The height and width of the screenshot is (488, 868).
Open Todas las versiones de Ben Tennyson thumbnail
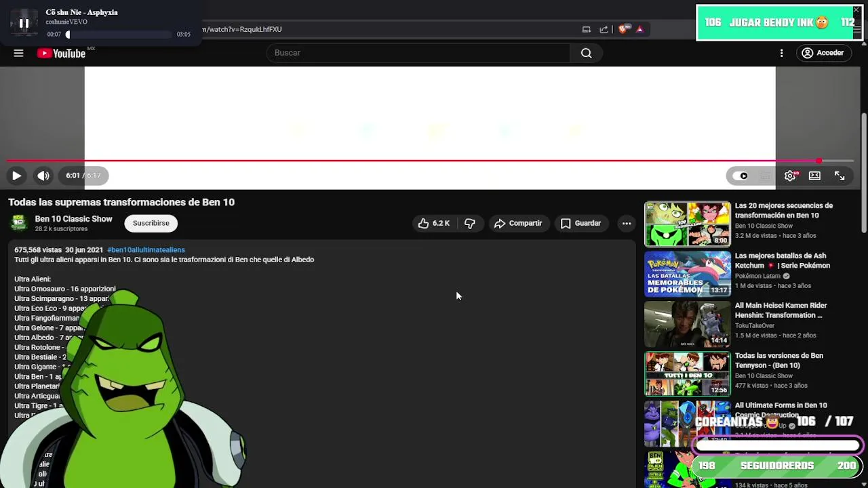[688, 373]
